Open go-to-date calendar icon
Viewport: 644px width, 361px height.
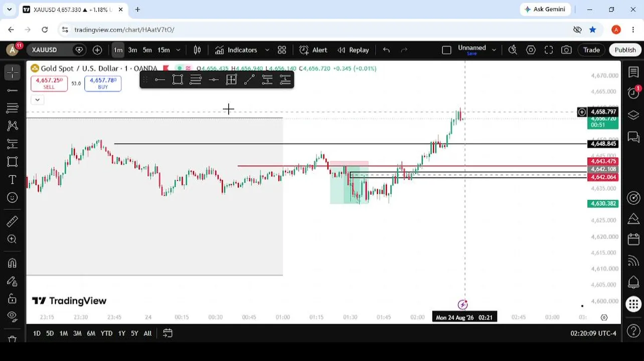pos(168,333)
